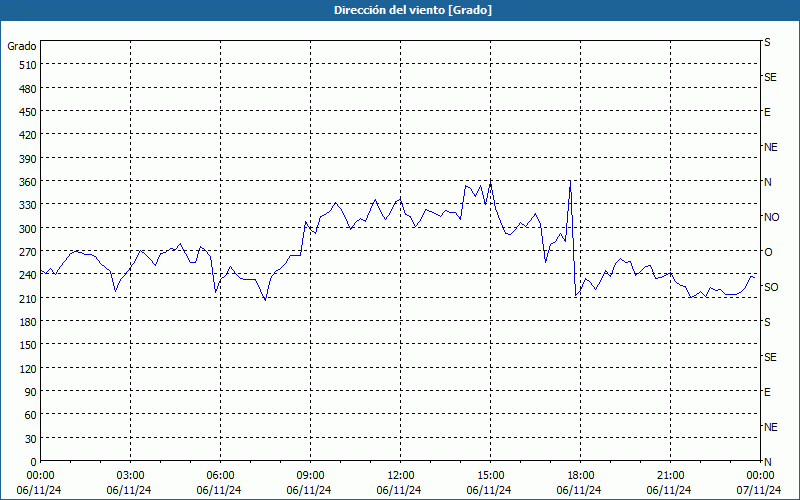800x500 pixels.
Task: Click the 210 degree axis label
Action: coord(29,298)
